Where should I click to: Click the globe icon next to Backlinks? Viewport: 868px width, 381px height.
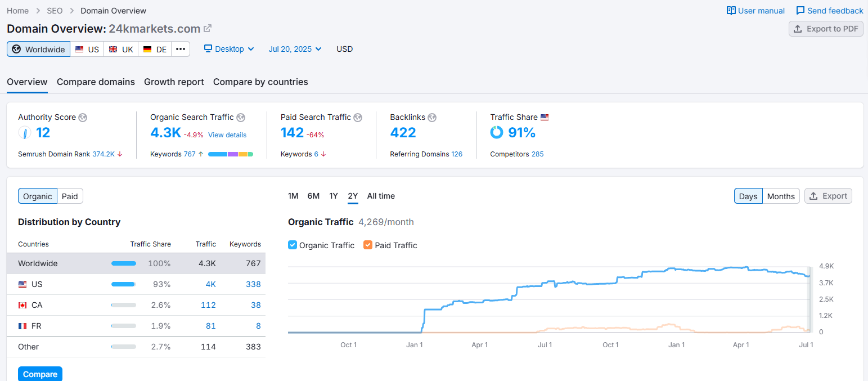tap(432, 117)
